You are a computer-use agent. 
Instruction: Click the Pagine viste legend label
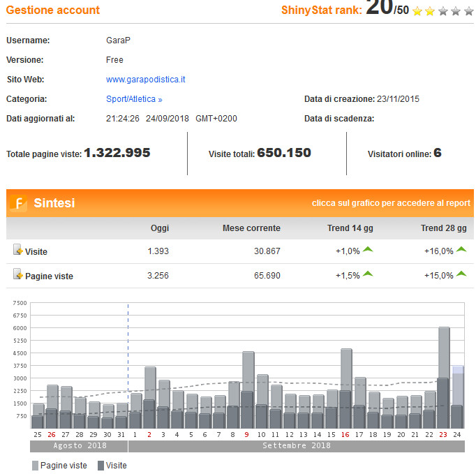[x=64, y=466]
